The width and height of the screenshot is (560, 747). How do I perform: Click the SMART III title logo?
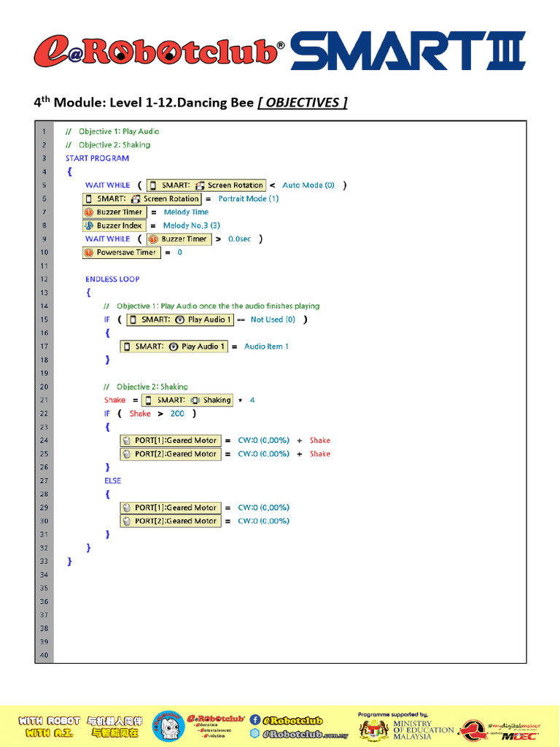tap(408, 50)
